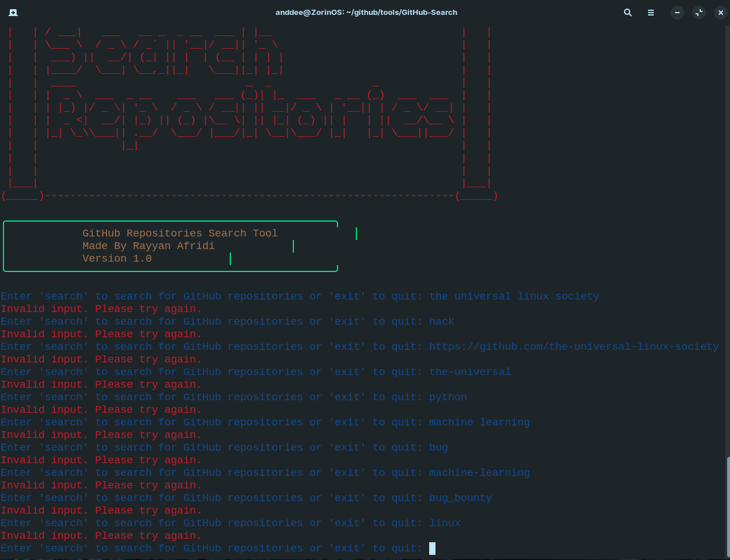This screenshot has height=560, width=730.
Task: Click 'Invalid input' line below 'python' entry
Action: pos(101,409)
